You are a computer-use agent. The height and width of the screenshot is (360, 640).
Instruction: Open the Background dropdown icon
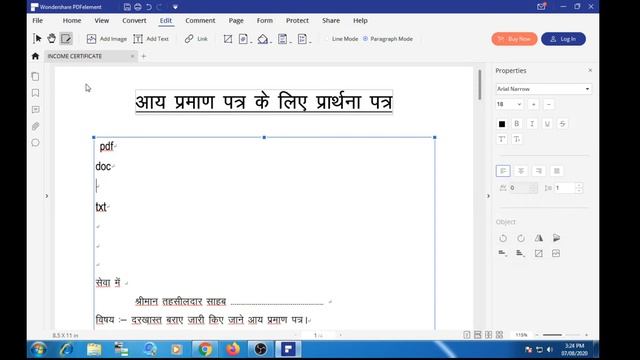pyautogui.click(x=264, y=39)
